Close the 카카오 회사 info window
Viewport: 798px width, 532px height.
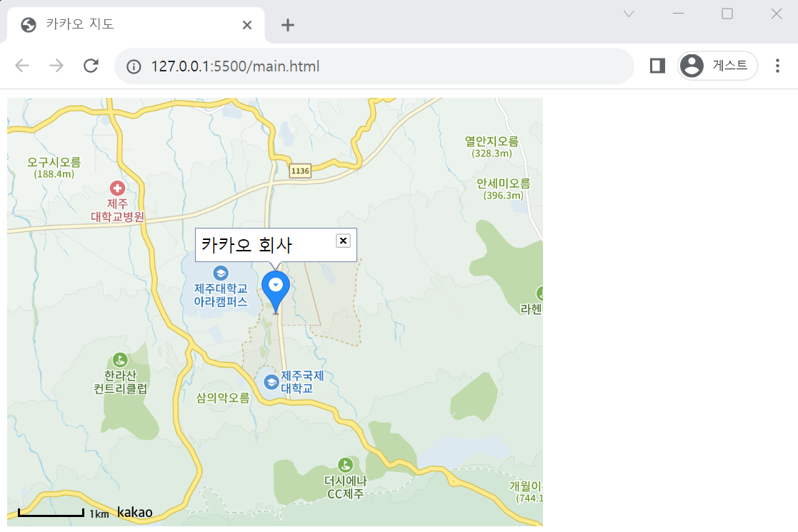tap(344, 241)
